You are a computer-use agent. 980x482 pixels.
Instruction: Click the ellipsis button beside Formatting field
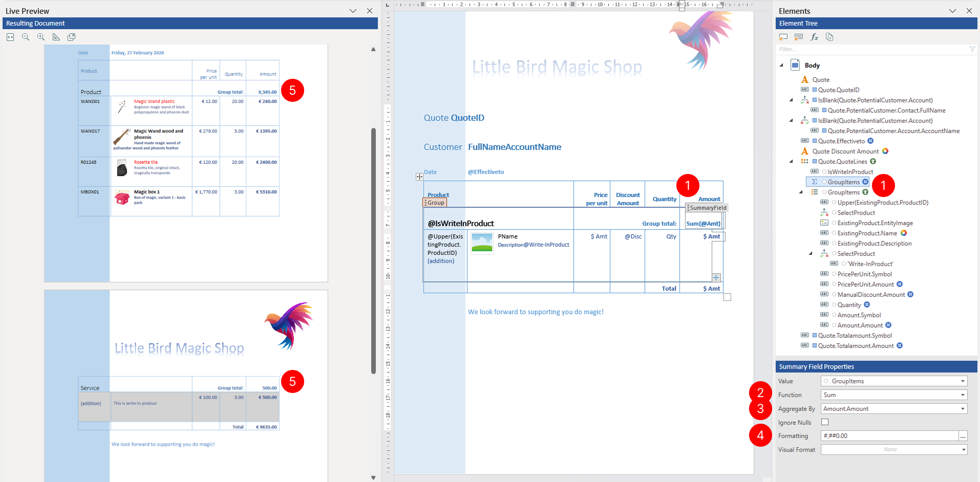pos(963,436)
